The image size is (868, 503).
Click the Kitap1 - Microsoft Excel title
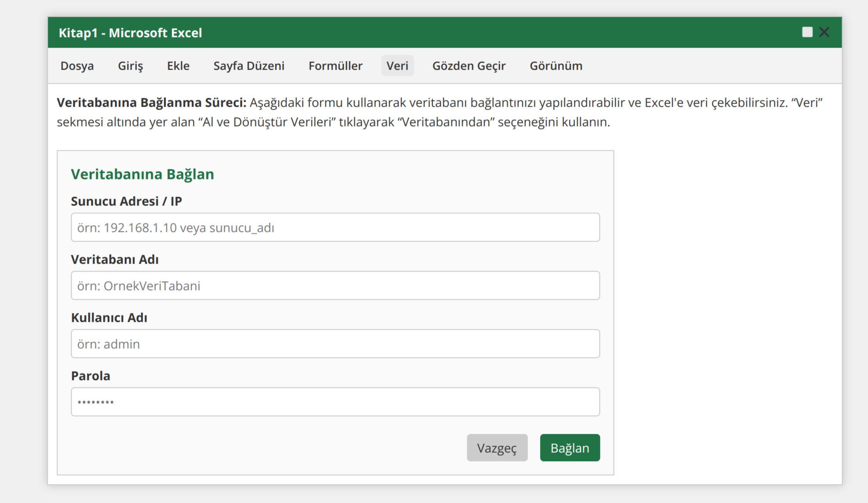(x=131, y=33)
